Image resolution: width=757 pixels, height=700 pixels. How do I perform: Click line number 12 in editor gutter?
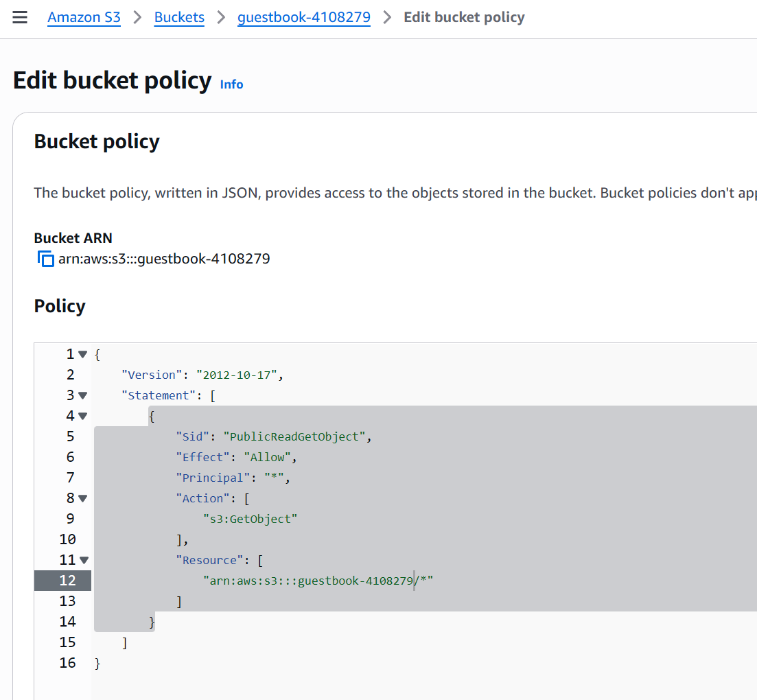point(67,581)
